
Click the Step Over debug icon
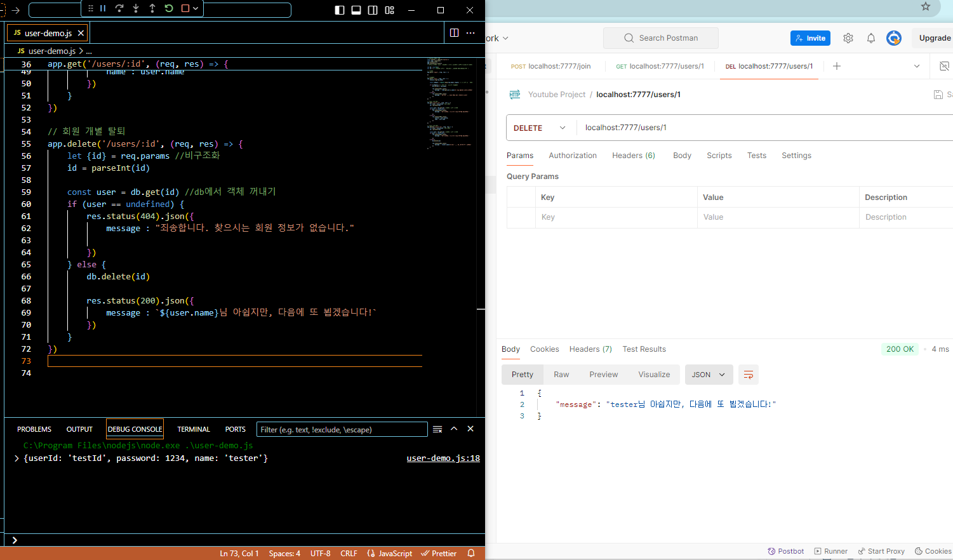click(119, 8)
